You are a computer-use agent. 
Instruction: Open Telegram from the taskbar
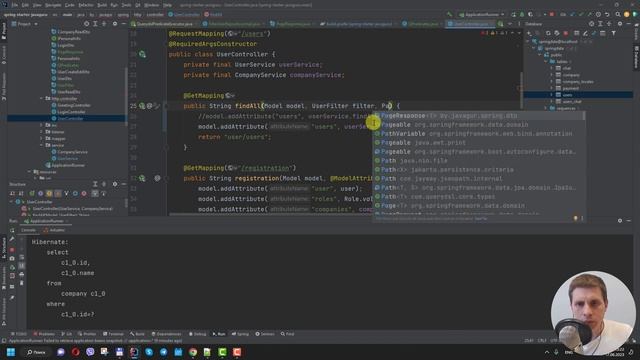click(164, 352)
